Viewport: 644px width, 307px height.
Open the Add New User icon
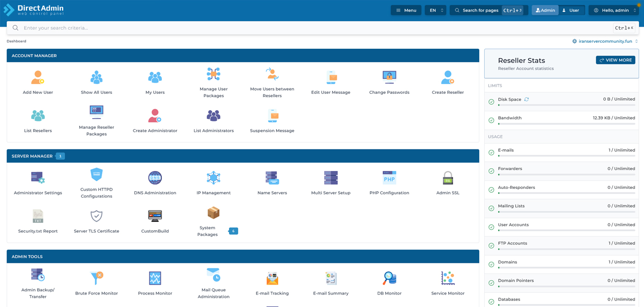tap(38, 78)
